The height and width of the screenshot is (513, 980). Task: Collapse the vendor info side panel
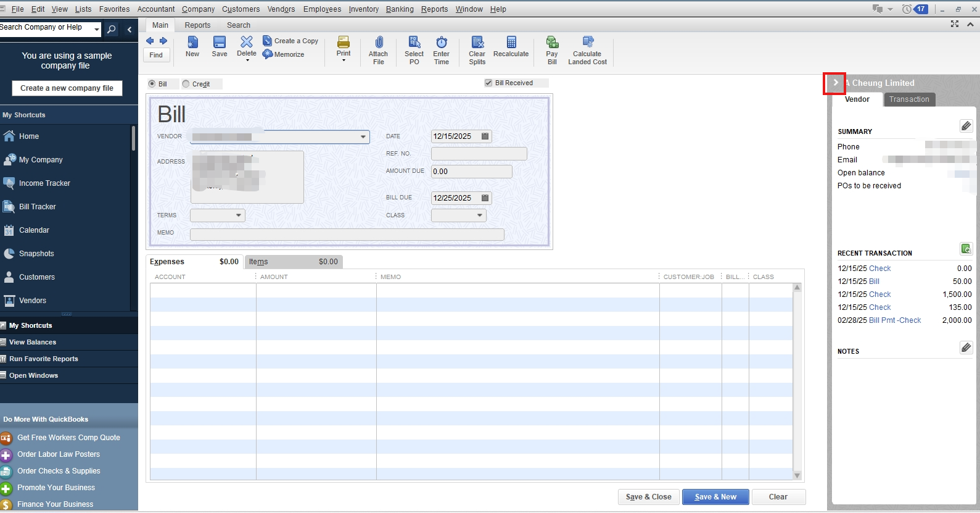pyautogui.click(x=836, y=83)
